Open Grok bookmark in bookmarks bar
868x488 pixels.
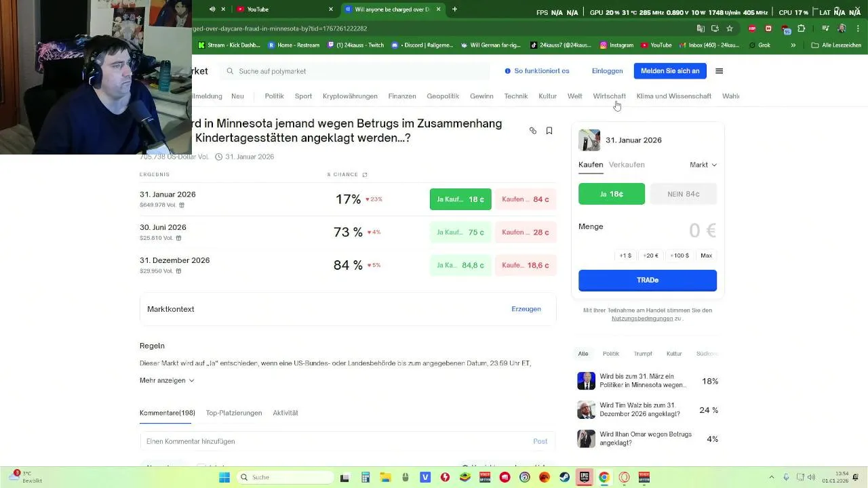pyautogui.click(x=759, y=45)
